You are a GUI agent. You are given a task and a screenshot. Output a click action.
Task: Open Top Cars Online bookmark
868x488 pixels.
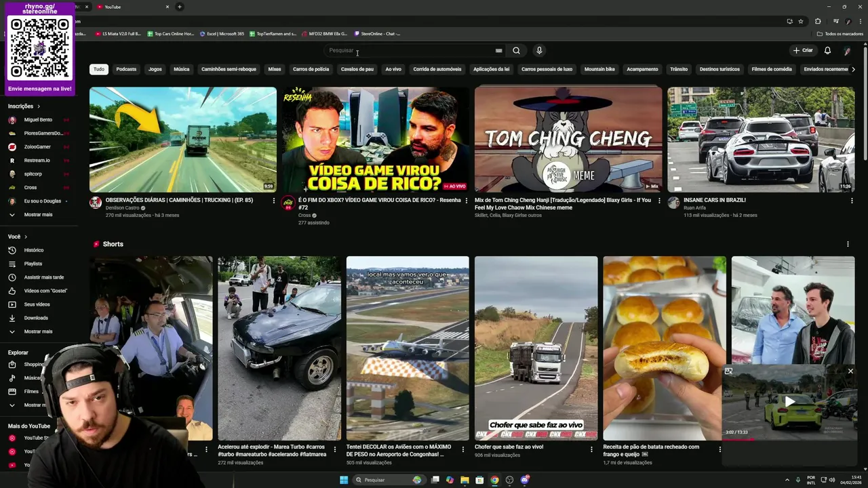tap(170, 33)
